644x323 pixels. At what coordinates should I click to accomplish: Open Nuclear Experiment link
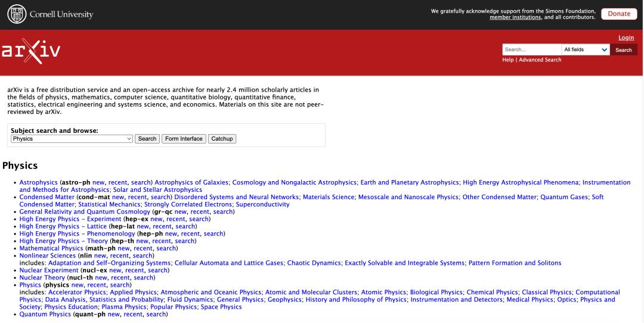49,271
